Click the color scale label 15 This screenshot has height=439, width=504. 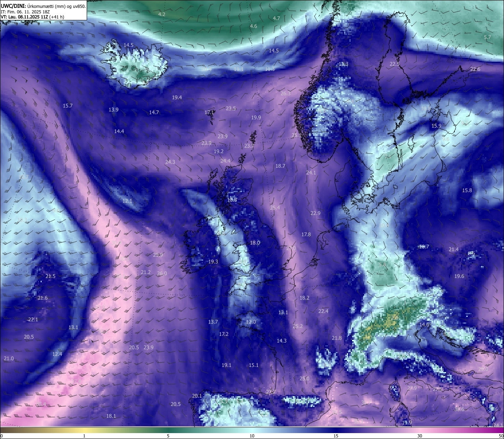336,436
